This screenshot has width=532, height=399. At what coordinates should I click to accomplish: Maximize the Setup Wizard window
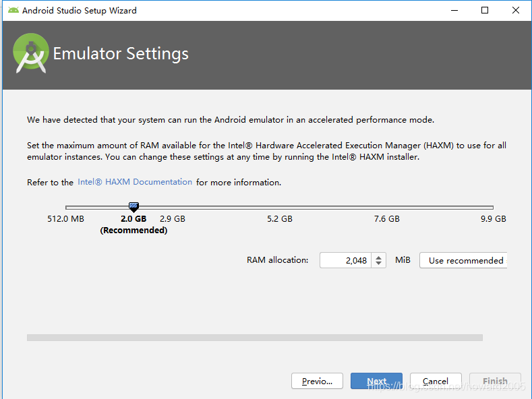click(485, 10)
